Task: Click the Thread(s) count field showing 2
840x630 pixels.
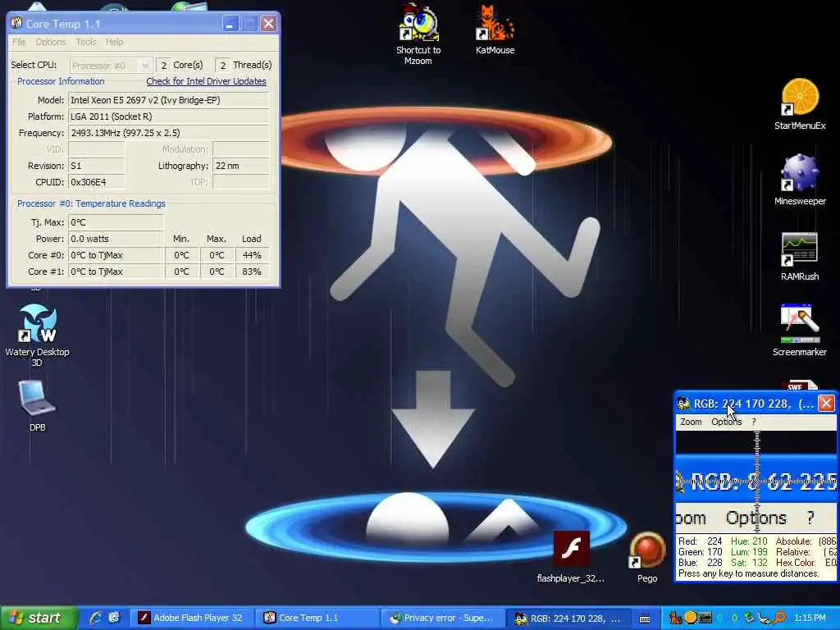Action: point(222,66)
